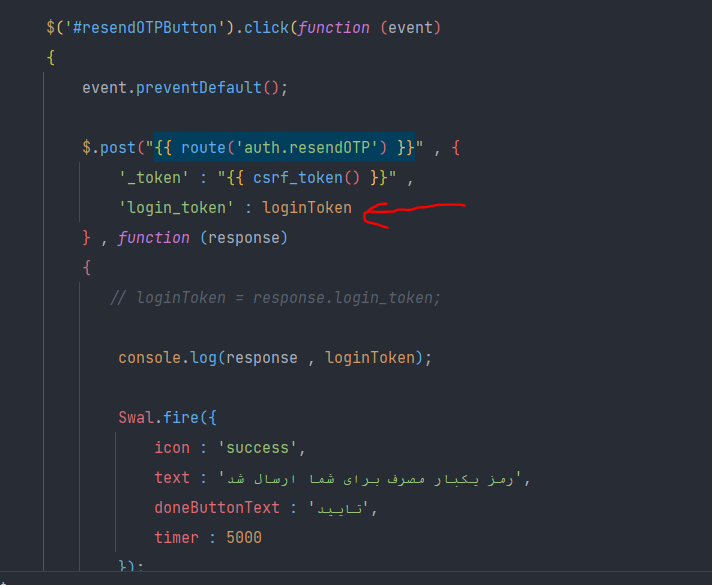712x585 pixels.
Task: Click the highlighted route('auth.resendOTP') expression
Action: coord(284,148)
